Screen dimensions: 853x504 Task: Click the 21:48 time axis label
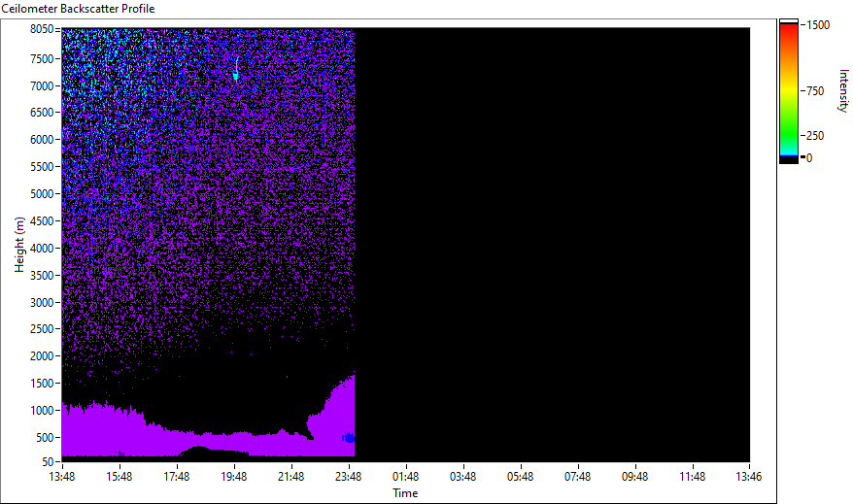tap(291, 477)
